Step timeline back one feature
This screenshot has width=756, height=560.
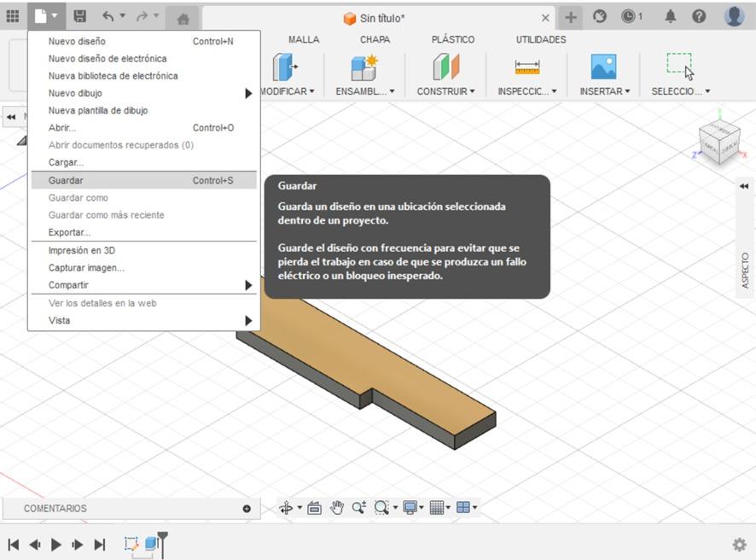35,545
